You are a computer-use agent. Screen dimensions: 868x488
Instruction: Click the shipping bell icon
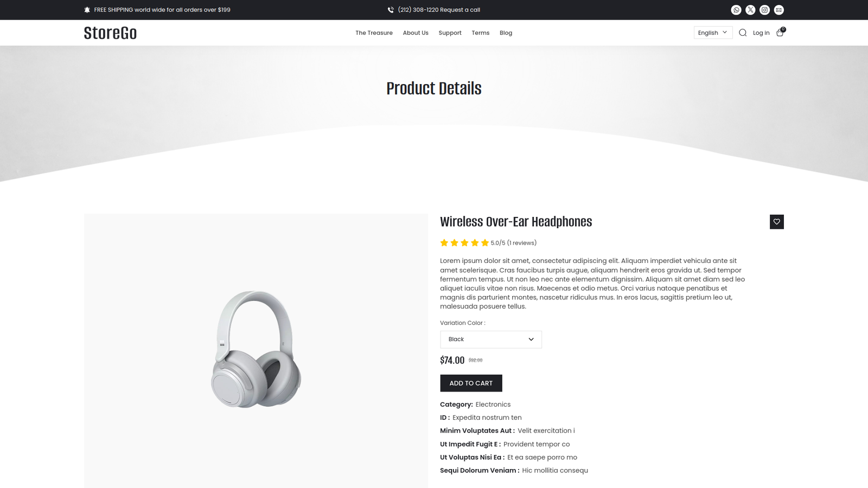[87, 10]
